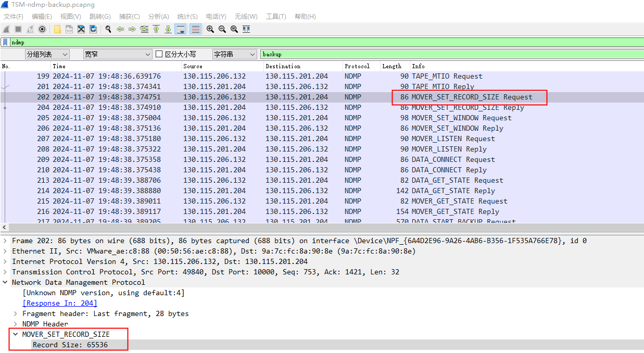Open the 字符串 search type dropdown
Screen dimensions: 644x353
234,54
